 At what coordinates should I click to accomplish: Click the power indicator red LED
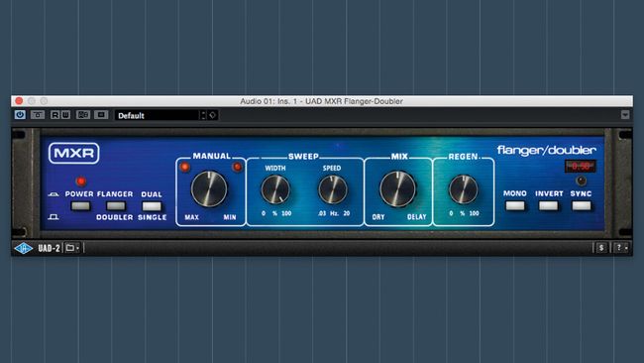[81, 181]
